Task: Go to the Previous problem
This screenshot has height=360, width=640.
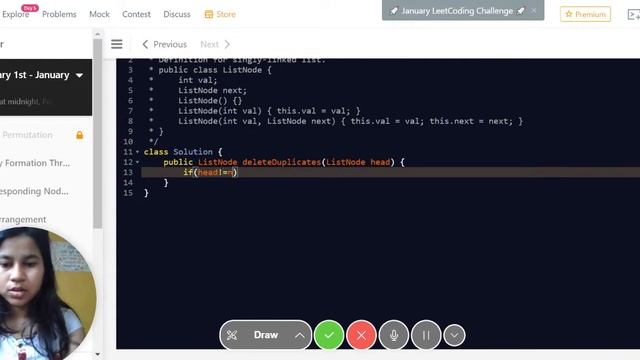Action: (x=164, y=44)
